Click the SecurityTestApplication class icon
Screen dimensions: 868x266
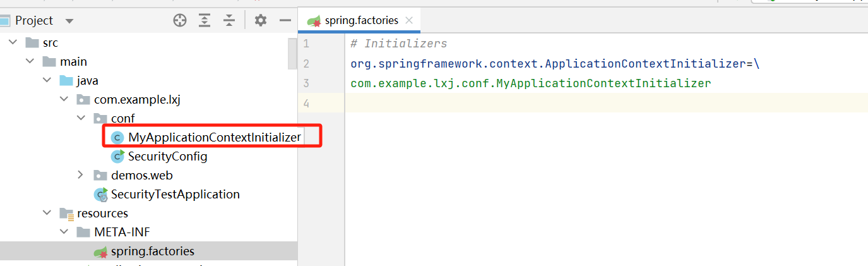100,195
